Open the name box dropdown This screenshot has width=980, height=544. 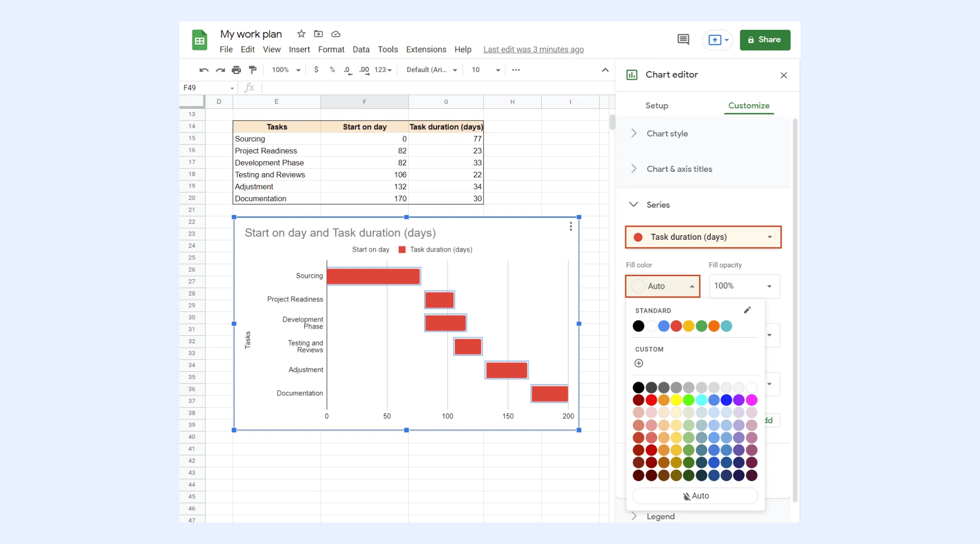point(232,88)
